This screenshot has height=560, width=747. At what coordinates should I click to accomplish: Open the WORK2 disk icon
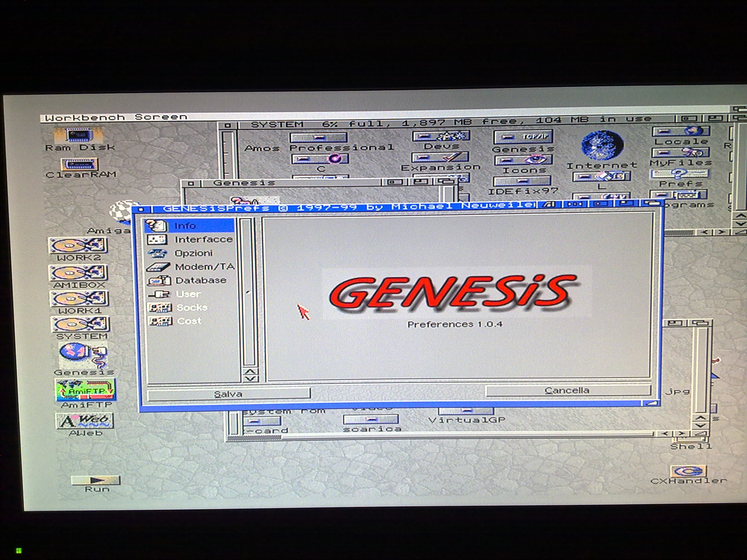(78, 246)
